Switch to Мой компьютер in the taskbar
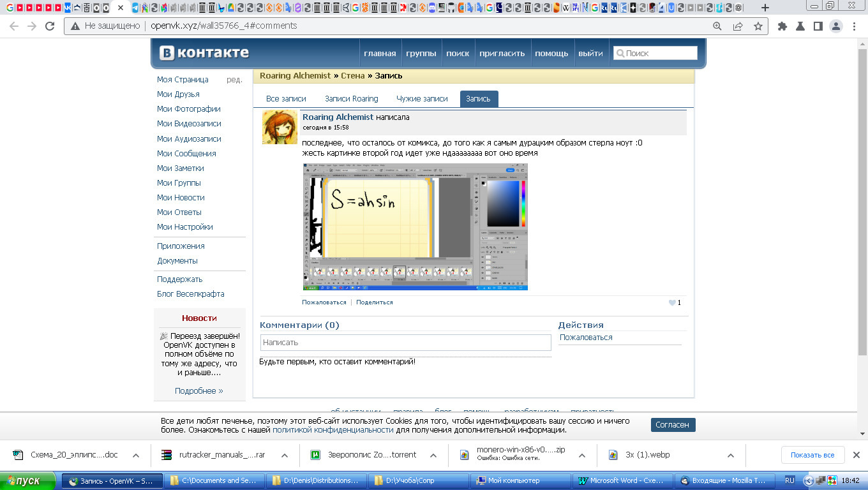The image size is (868, 490). click(x=521, y=480)
